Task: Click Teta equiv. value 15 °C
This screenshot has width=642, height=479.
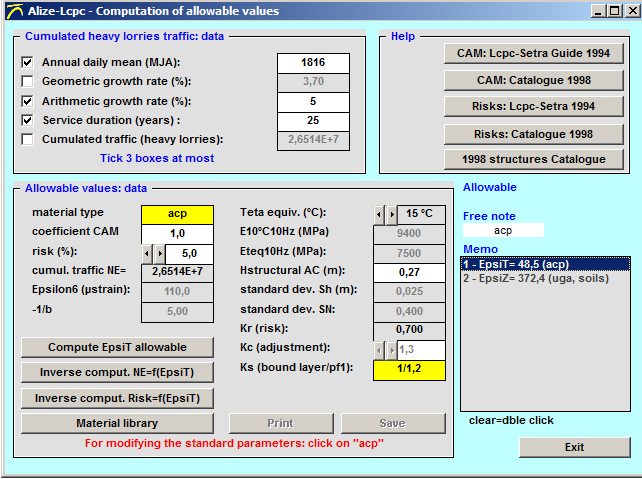Action: click(421, 214)
